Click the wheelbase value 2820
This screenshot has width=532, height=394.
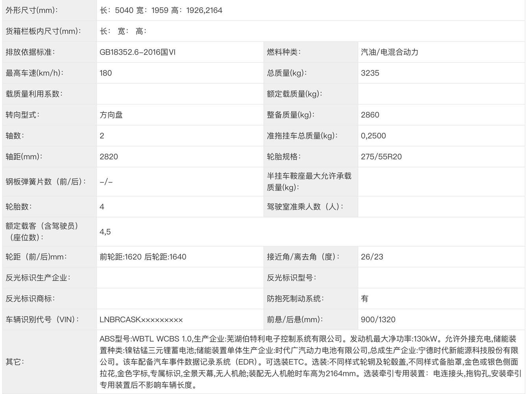tap(109, 156)
